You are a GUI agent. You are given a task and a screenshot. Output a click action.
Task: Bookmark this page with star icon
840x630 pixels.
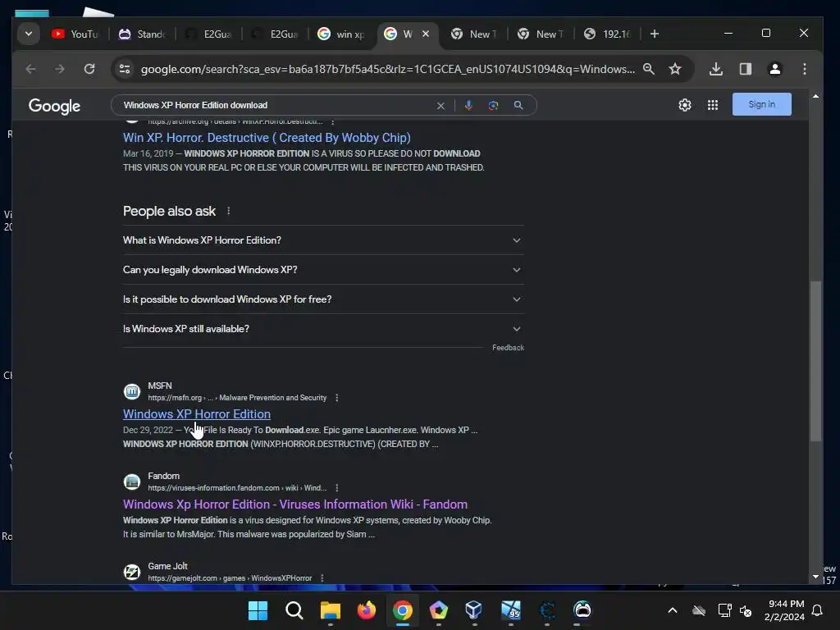pyautogui.click(x=675, y=69)
